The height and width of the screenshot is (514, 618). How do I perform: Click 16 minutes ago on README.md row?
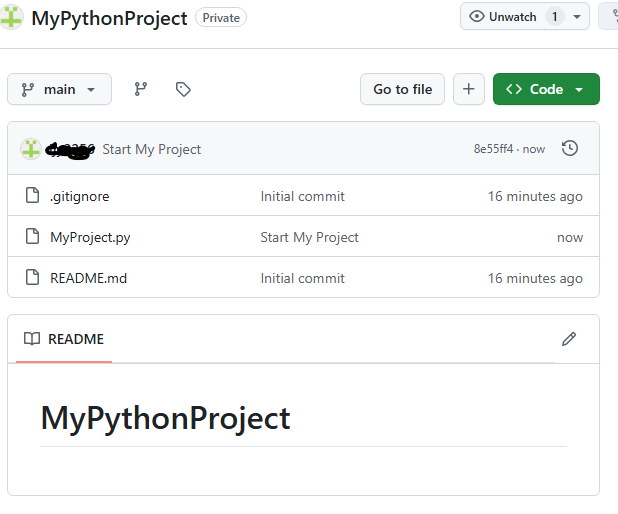535,278
